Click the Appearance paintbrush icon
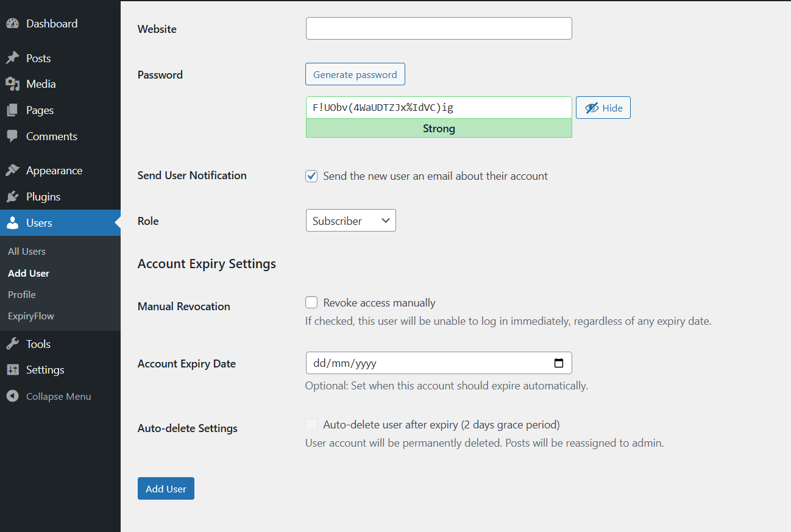The height and width of the screenshot is (532, 791). [x=12, y=171]
